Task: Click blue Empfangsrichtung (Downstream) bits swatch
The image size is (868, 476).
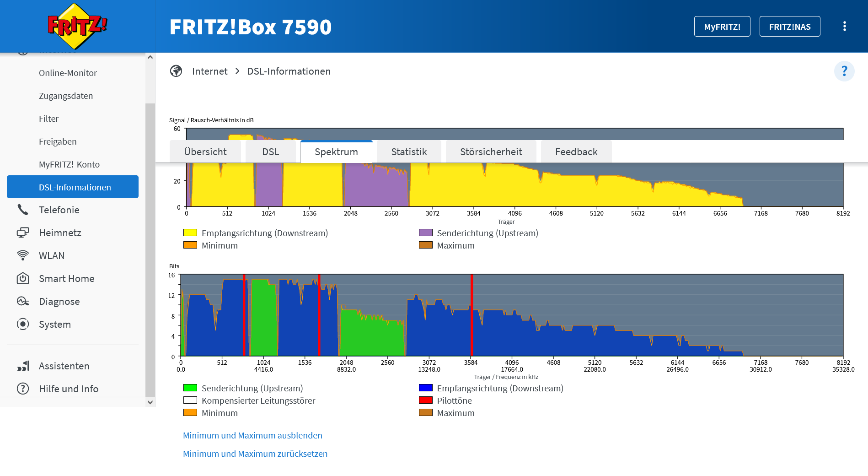Action: point(426,388)
